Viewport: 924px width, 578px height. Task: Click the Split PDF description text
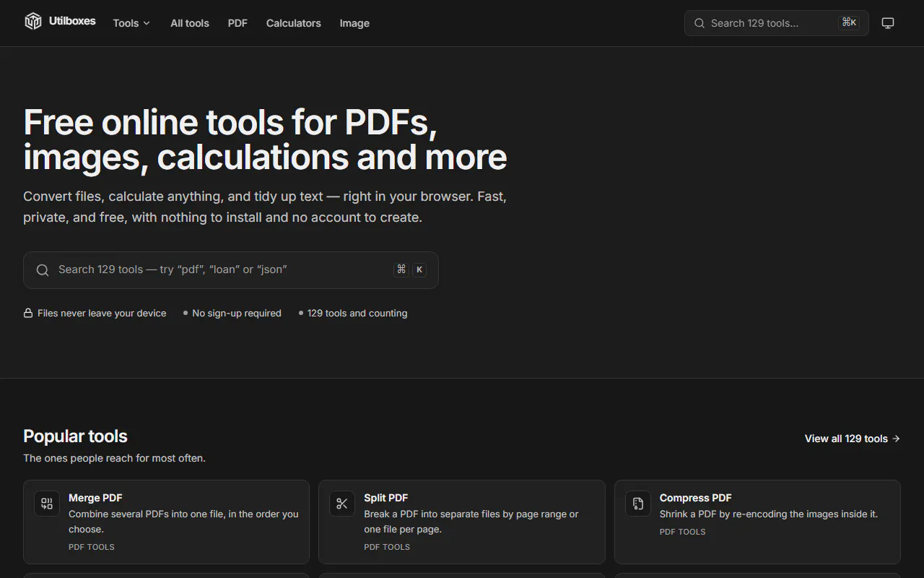tap(471, 522)
